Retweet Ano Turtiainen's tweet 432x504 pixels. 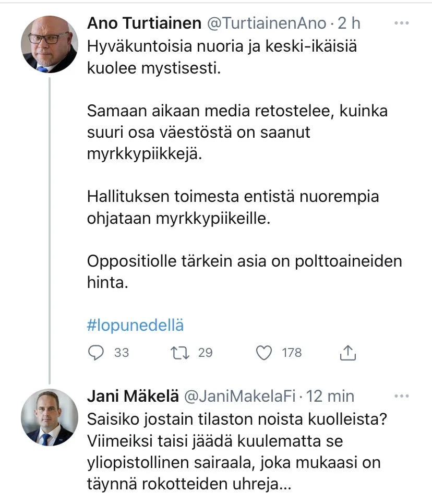coord(180,353)
